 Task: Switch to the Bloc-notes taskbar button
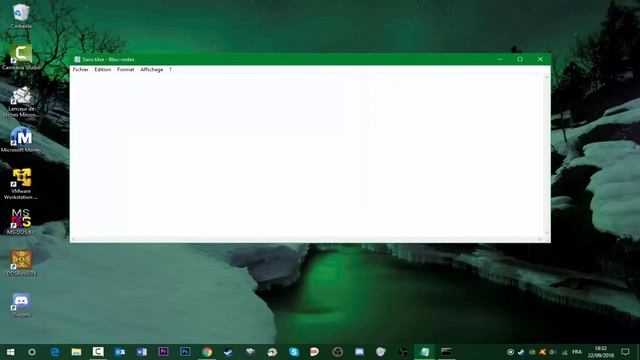[x=424, y=352]
